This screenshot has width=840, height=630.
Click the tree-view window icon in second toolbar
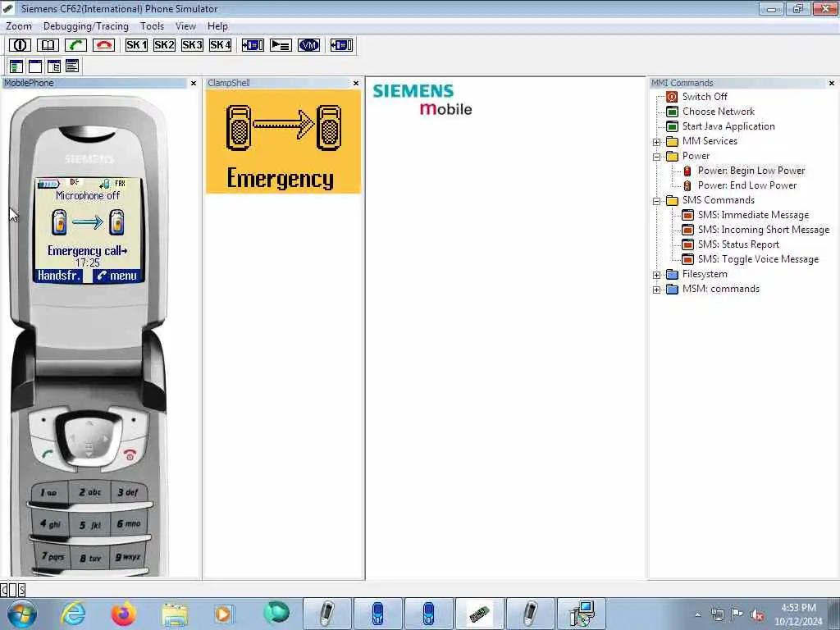(53, 66)
